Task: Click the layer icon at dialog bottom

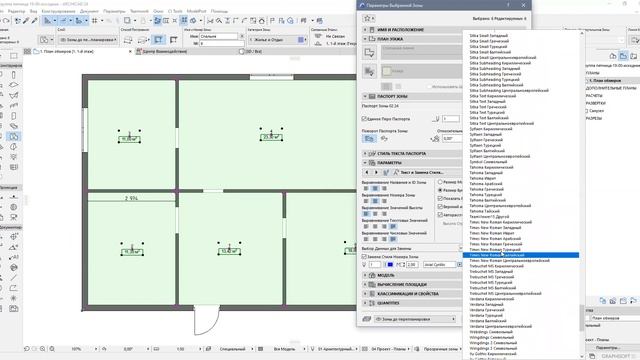Action: (x=367, y=319)
